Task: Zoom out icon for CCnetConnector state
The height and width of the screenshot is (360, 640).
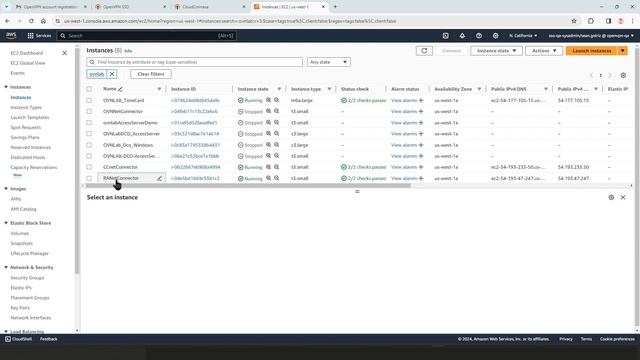Action: (277, 167)
